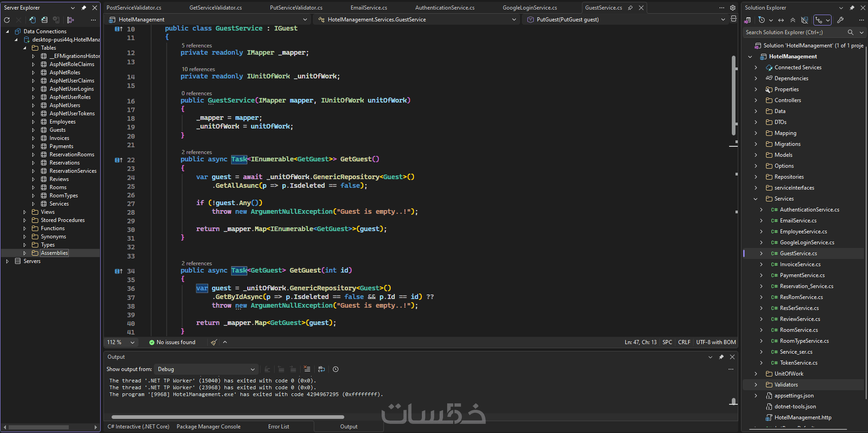Click the Output panel horizontal scrollbar
Viewport: 868px width, 433px height.
tap(228, 417)
